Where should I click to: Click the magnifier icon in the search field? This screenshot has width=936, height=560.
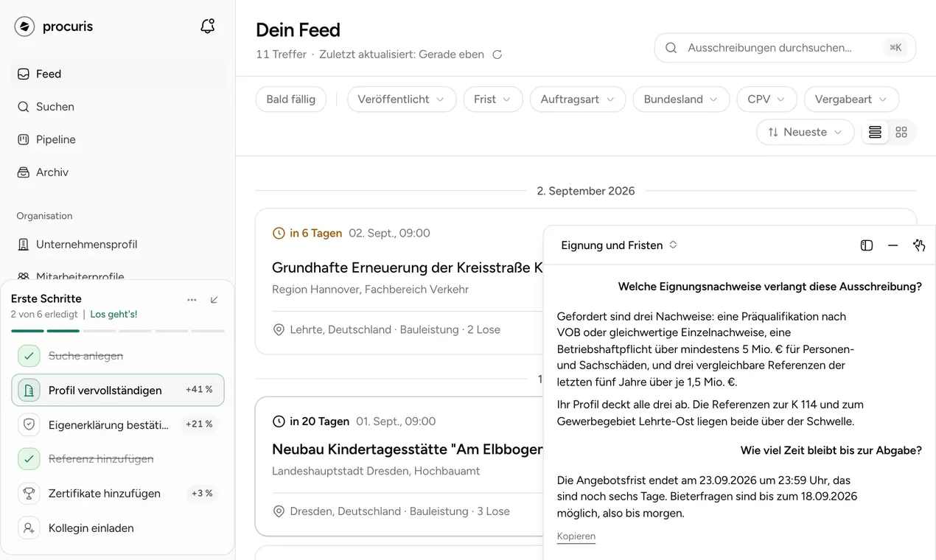point(671,48)
